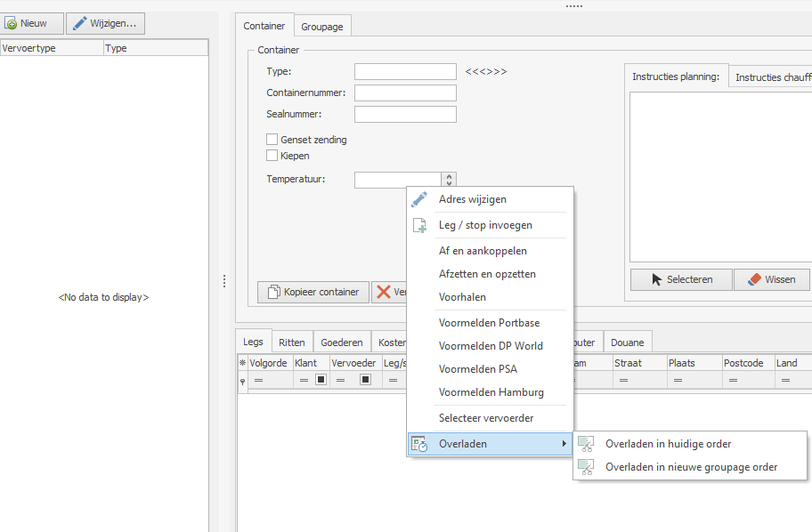Open the Legs tab
The width and height of the screenshot is (812, 532).
[x=253, y=342]
